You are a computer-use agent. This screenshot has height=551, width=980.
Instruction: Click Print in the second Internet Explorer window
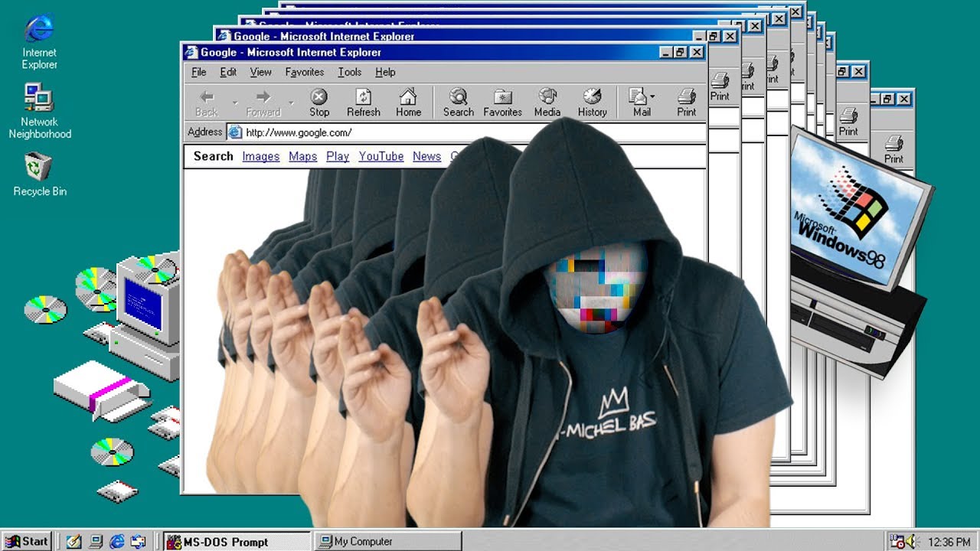(x=720, y=86)
